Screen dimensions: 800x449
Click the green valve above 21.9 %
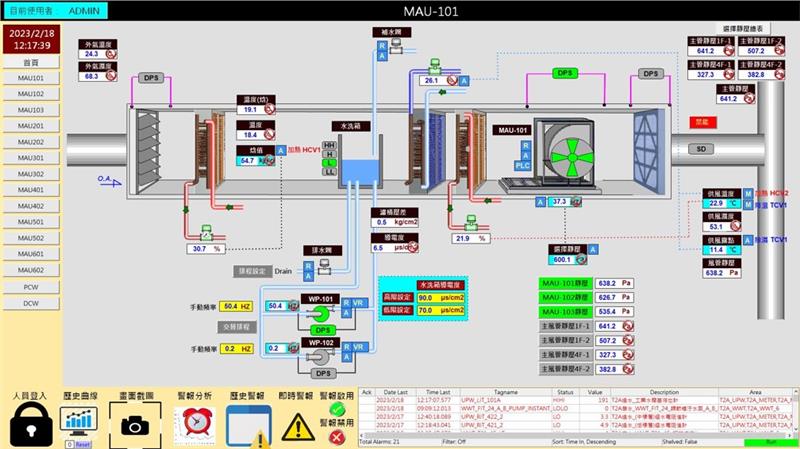tap(471, 222)
